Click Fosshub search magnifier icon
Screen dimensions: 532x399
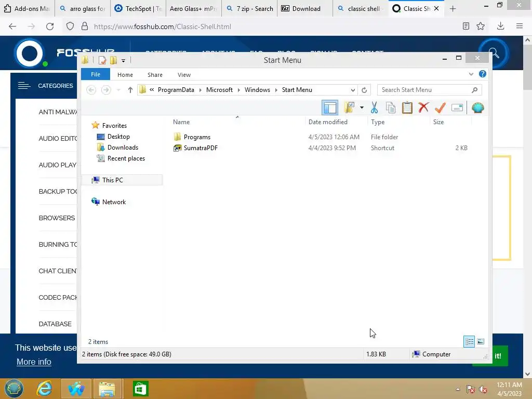coord(494,54)
